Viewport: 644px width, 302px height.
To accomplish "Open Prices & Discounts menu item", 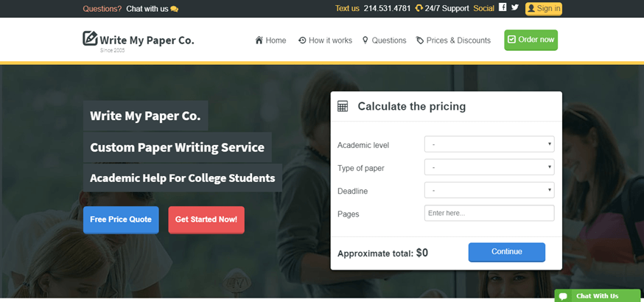I will coord(453,41).
